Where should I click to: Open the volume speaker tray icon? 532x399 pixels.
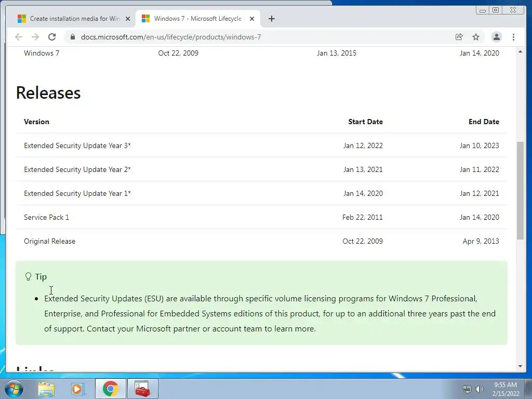pos(480,389)
